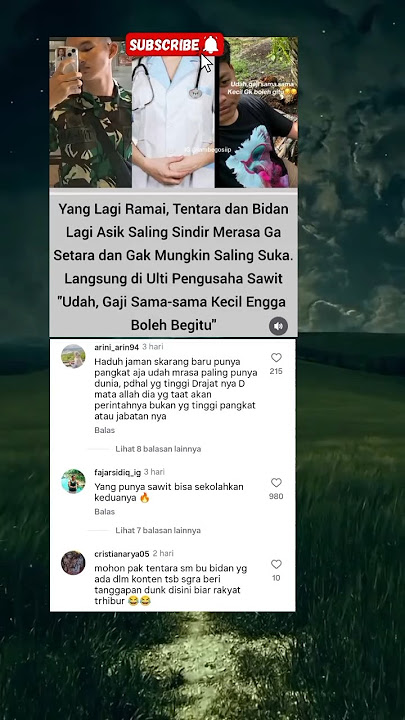Image resolution: width=405 pixels, height=720 pixels.
Task: Open fajarsidiq_ig's profile avatar
Action: [73, 481]
